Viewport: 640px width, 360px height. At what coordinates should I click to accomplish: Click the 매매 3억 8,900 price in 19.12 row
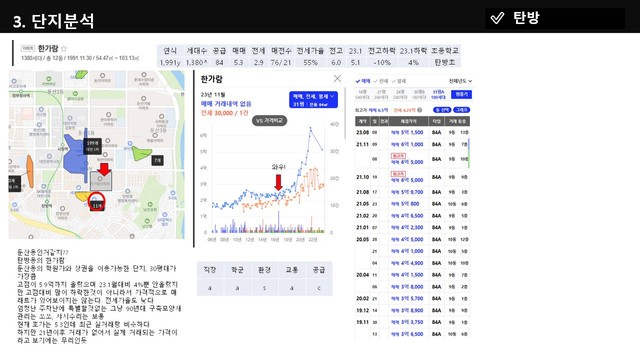click(407, 310)
